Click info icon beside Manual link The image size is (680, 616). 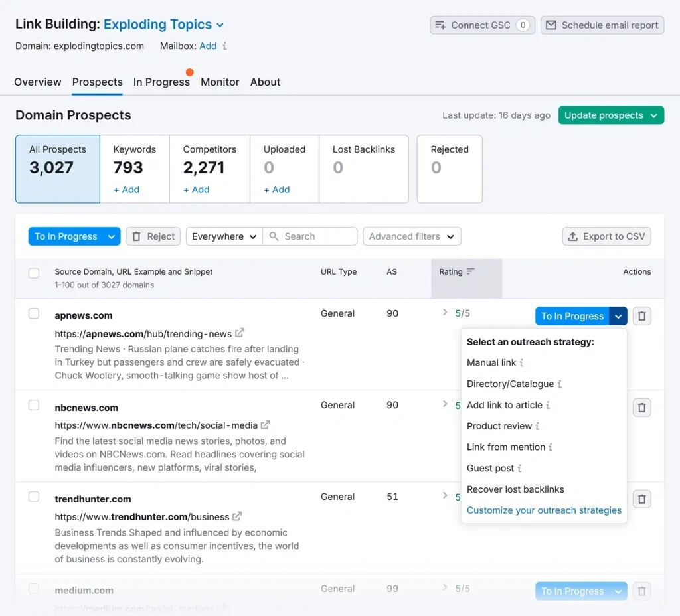[x=521, y=363]
